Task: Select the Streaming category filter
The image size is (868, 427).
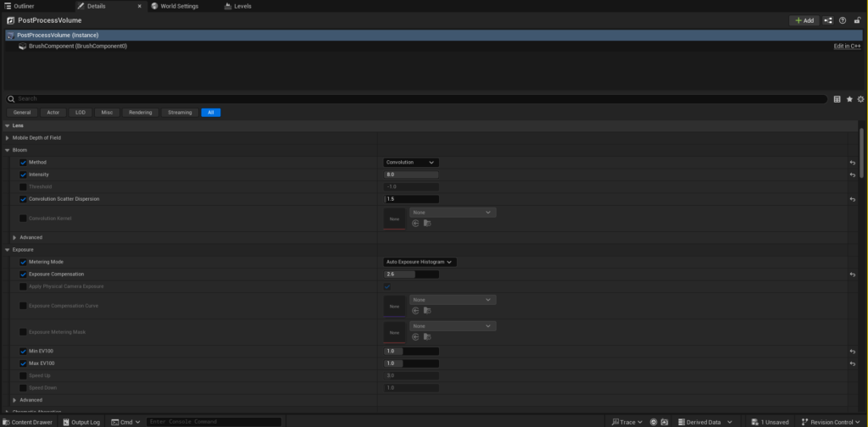Action: (x=180, y=113)
